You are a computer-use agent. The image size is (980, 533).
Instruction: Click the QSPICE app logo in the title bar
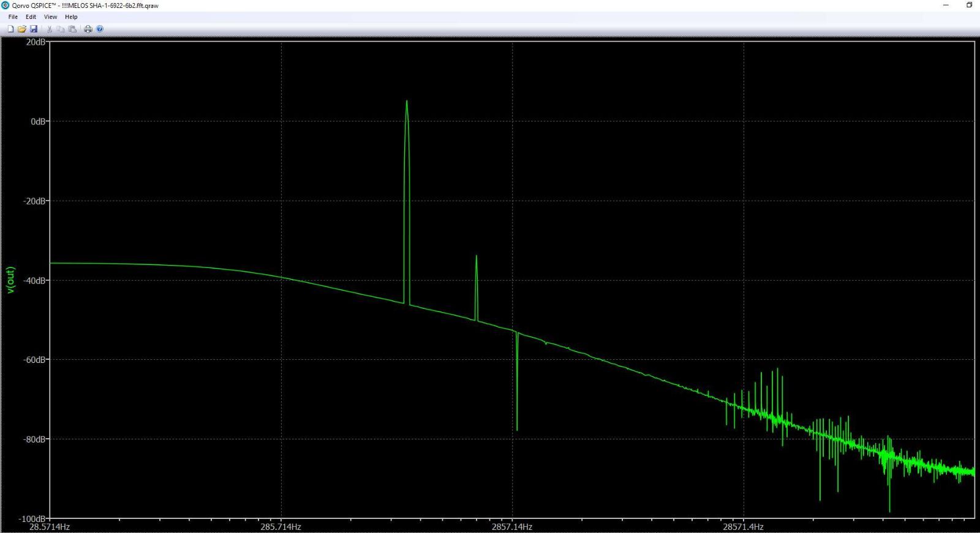(x=6, y=6)
